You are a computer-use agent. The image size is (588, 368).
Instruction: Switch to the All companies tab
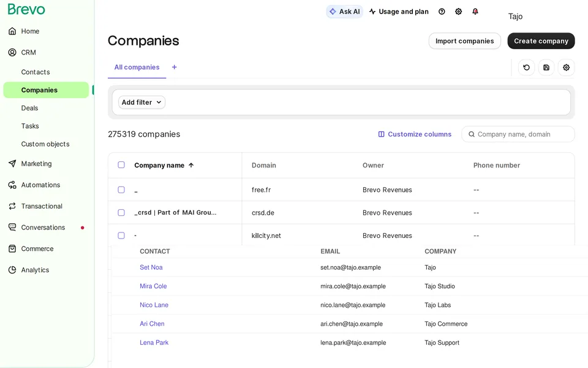[x=137, y=67]
